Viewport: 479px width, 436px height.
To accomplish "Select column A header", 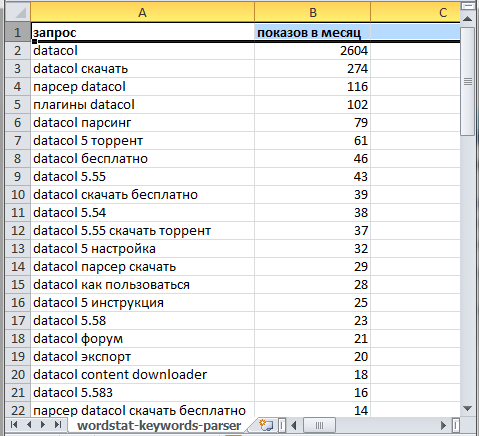I will (142, 12).
